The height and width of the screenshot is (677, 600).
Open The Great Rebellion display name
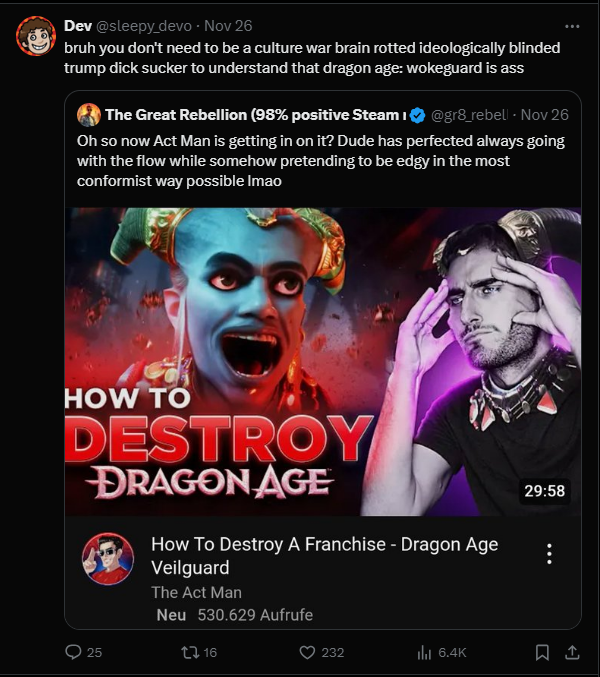pyautogui.click(x=256, y=115)
